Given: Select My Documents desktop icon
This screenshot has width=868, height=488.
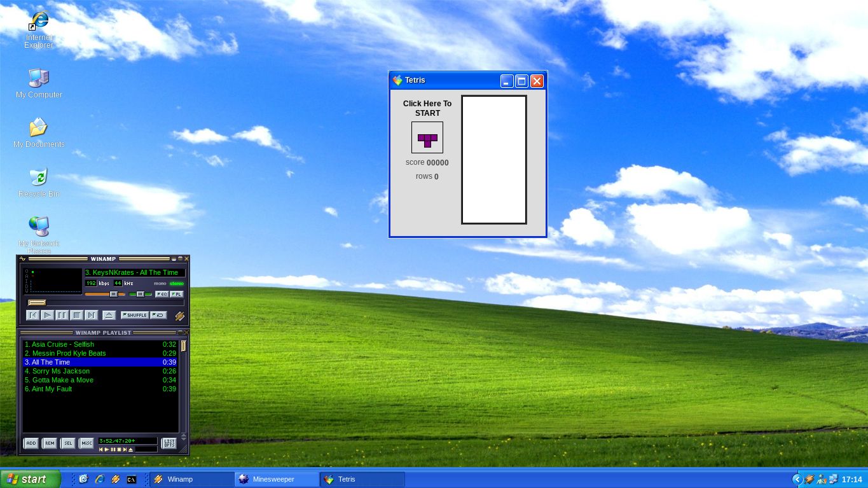Looking at the screenshot, I should [39, 133].
